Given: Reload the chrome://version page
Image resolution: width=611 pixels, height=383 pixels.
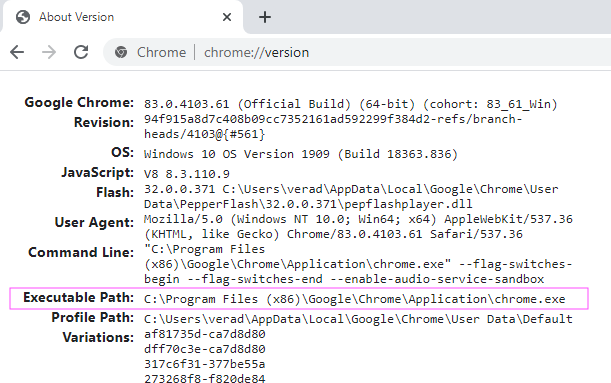Looking at the screenshot, I should coord(81,52).
